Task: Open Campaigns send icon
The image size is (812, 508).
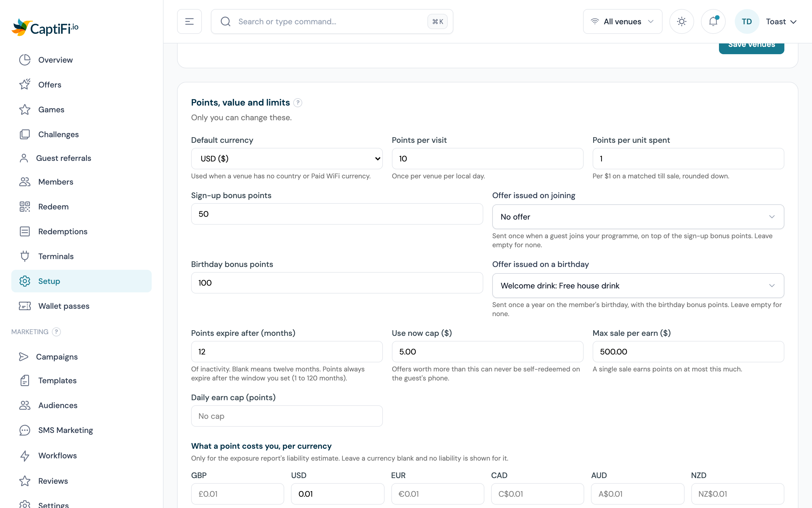Action: [24, 357]
